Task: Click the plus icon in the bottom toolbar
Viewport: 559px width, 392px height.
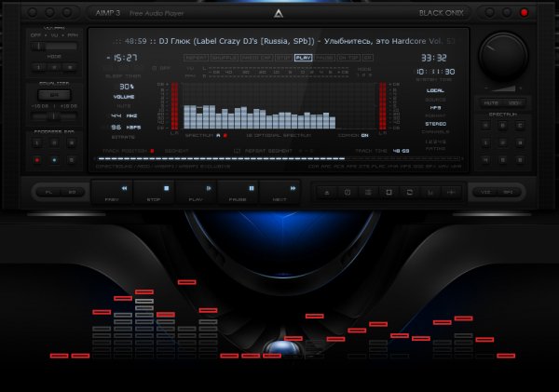Action: point(451,193)
